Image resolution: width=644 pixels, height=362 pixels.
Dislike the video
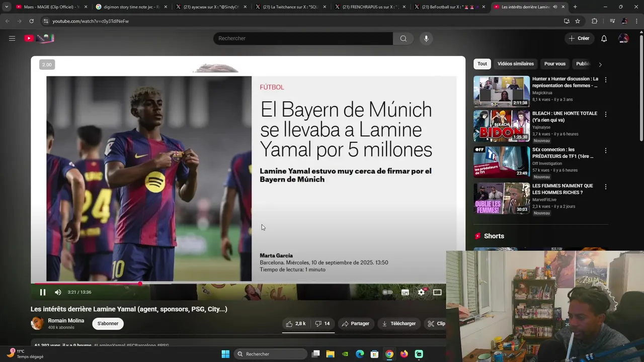point(322,323)
